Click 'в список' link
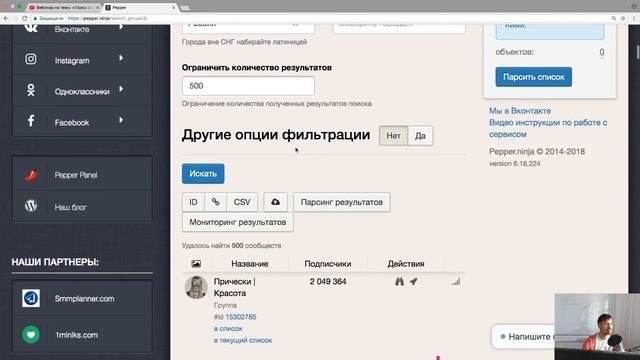This screenshot has width=640, height=360. 228,329
